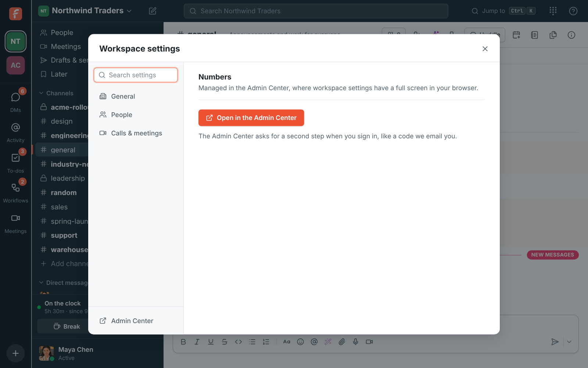Open the channel info icon
Screen dimensions: 588x368
(x=571, y=35)
